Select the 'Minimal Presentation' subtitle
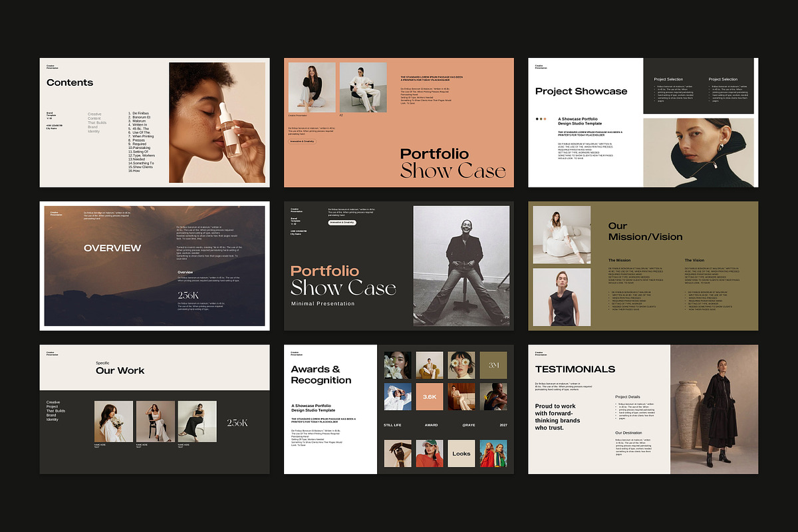Image resolution: width=798 pixels, height=532 pixels. (323, 304)
